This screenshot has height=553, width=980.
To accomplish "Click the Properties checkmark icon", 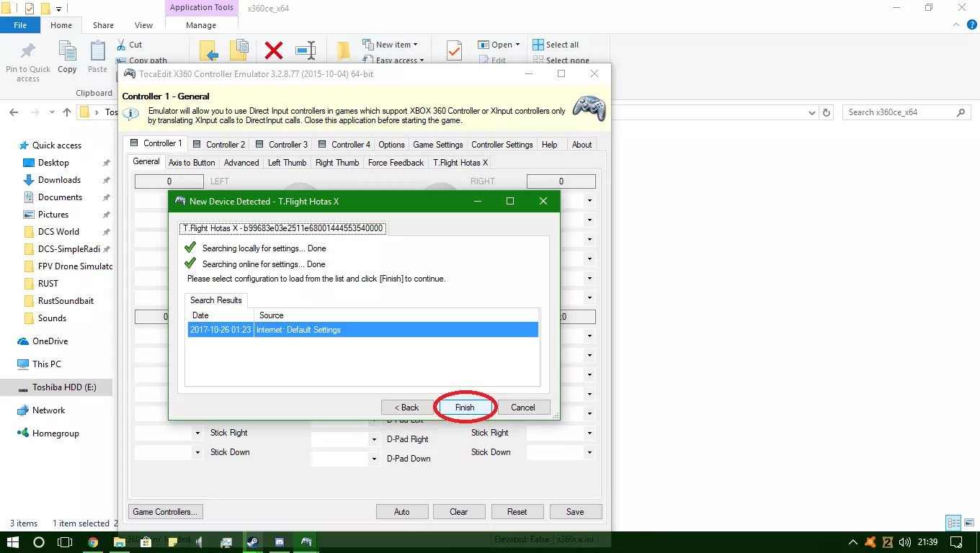I will point(454,51).
